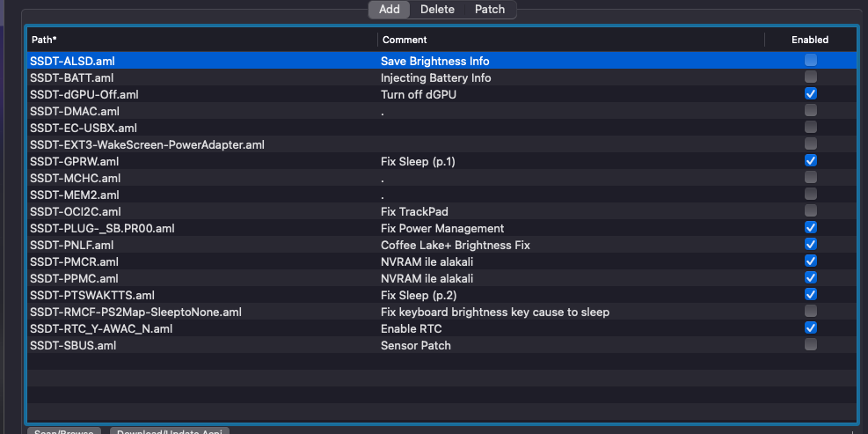Viewport: 868px width, 434px height.
Task: Click the Fix TrackPad comment cell
Action: pos(416,211)
